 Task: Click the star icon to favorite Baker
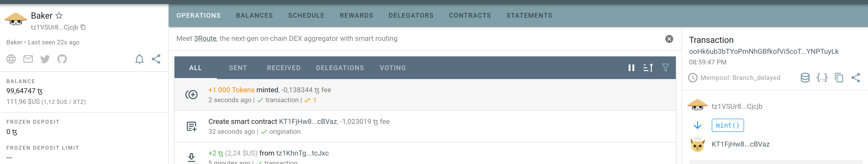click(59, 16)
